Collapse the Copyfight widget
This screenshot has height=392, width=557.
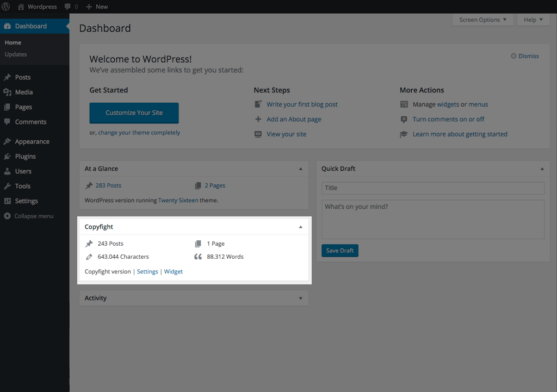tap(300, 227)
